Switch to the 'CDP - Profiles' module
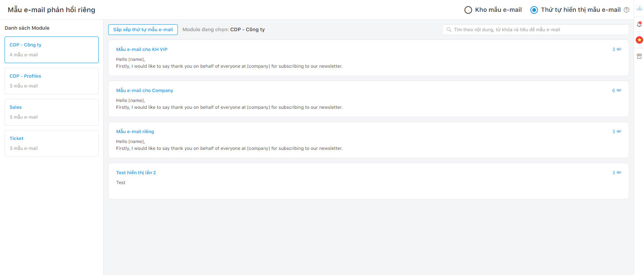The width and height of the screenshot is (644, 275). (x=51, y=81)
